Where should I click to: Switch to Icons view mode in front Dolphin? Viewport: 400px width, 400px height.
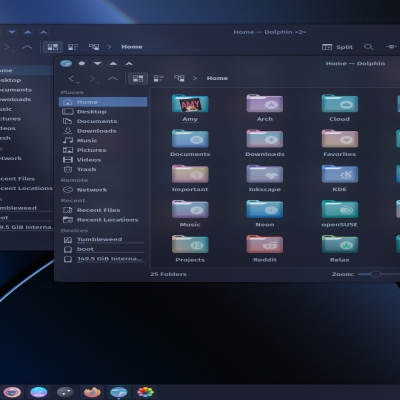(138, 78)
